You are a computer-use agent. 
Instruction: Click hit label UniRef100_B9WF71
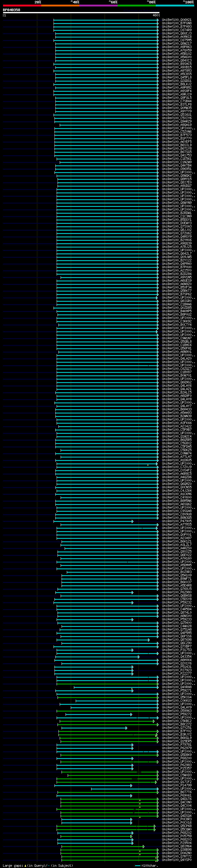coord(176,579)
